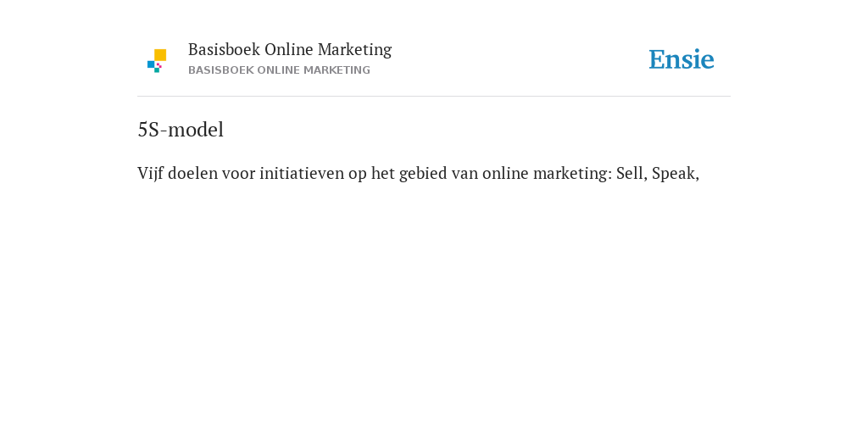Click the yellow square in the book logo

(x=160, y=55)
